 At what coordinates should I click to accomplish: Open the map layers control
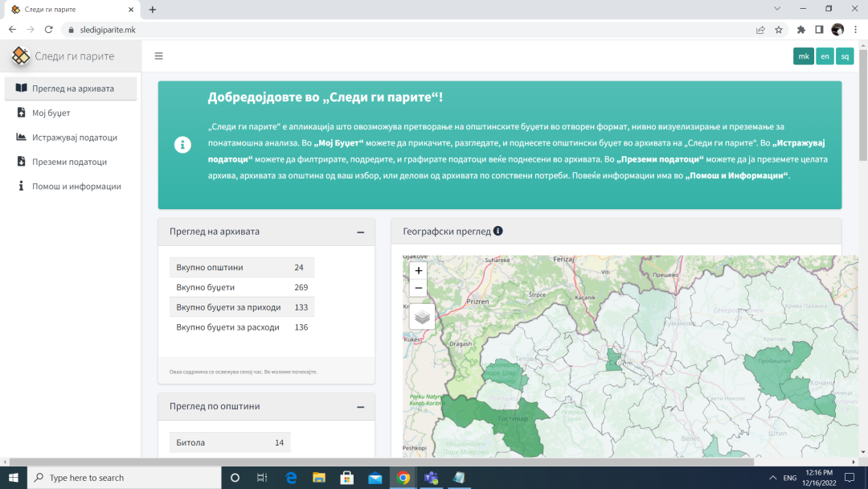422,318
